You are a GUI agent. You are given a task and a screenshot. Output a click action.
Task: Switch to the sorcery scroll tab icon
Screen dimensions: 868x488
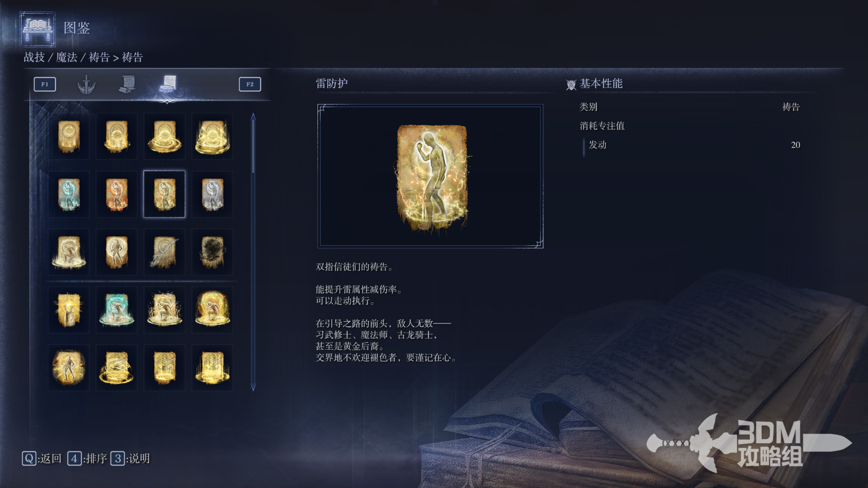pos(127,84)
